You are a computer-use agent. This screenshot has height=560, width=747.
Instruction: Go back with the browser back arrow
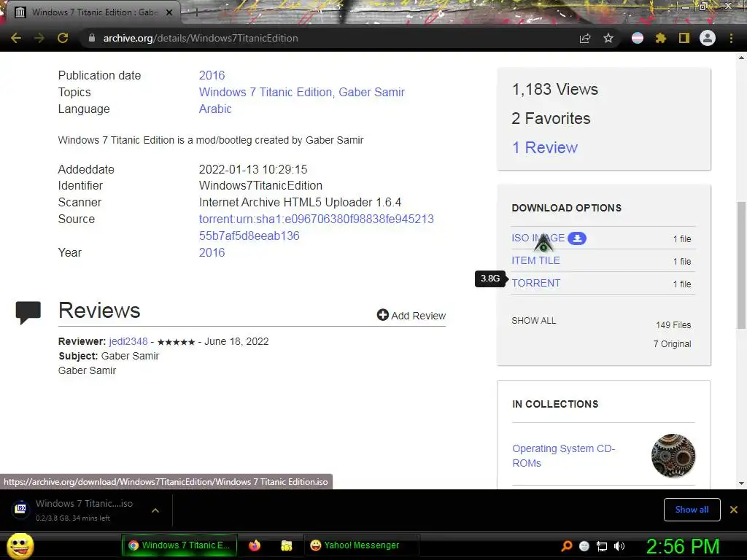(x=16, y=38)
